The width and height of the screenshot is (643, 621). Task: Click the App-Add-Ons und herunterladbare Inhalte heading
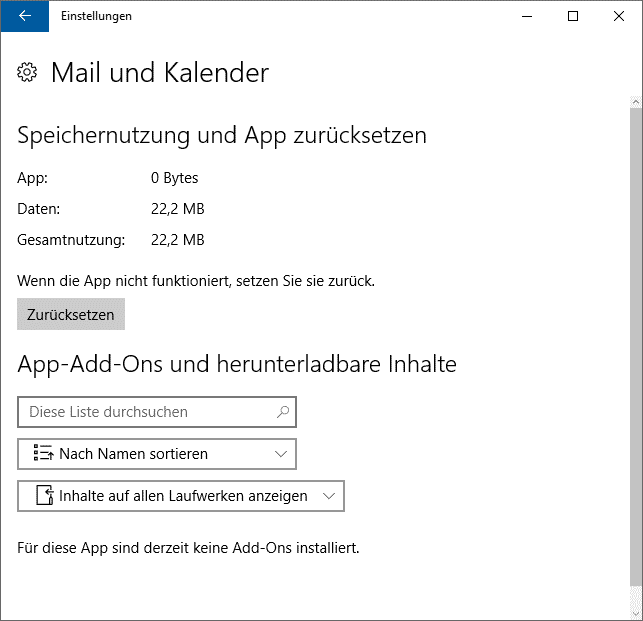[x=237, y=364]
